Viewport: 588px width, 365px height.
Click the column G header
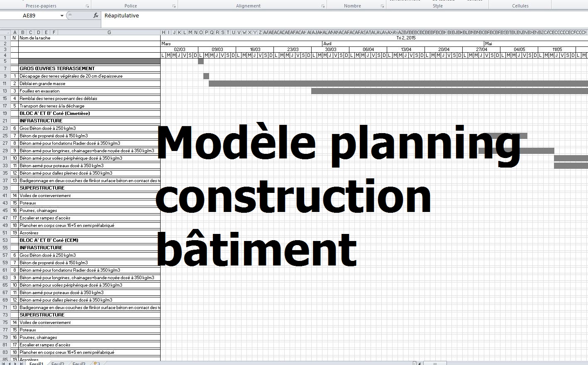pyautogui.click(x=110, y=32)
